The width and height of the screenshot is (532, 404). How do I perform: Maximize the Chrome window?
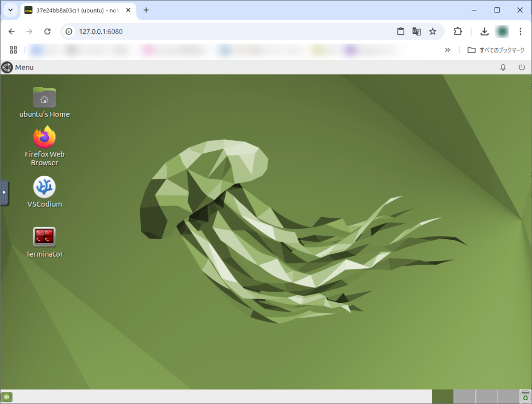click(497, 10)
